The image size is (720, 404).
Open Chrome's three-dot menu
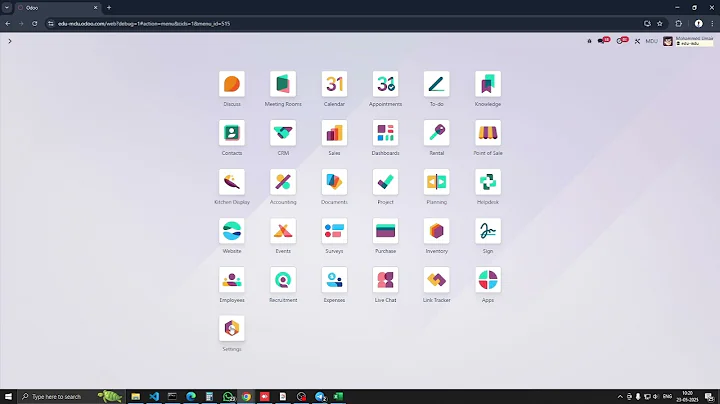pyautogui.click(x=713, y=24)
